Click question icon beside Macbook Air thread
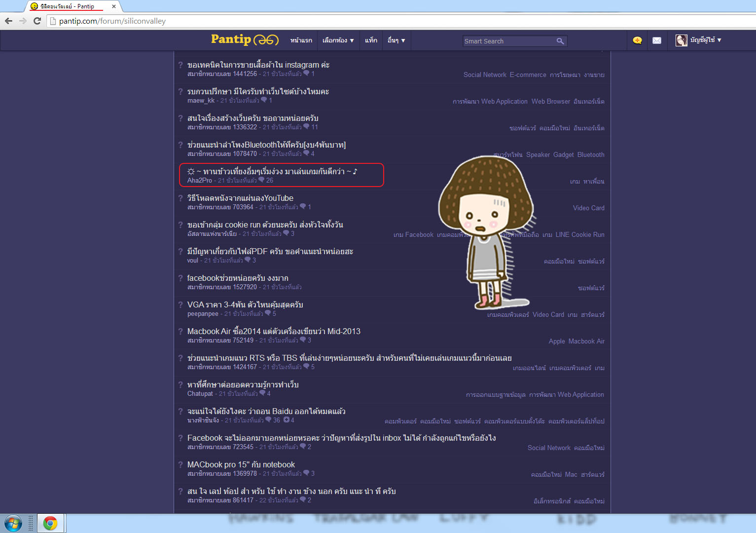Viewport: 756px width, 533px height. coord(180,331)
